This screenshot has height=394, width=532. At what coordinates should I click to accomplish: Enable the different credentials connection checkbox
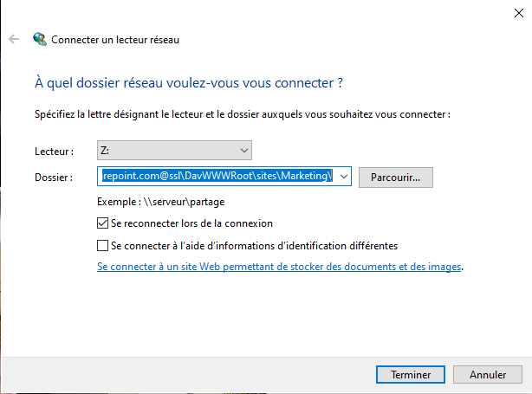[x=102, y=245]
